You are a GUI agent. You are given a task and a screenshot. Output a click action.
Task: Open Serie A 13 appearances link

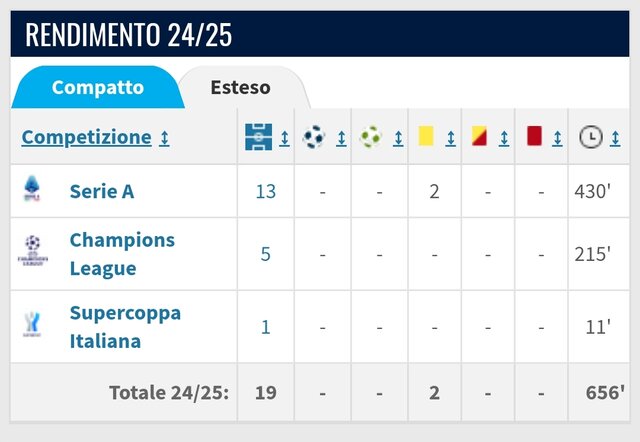click(x=266, y=191)
